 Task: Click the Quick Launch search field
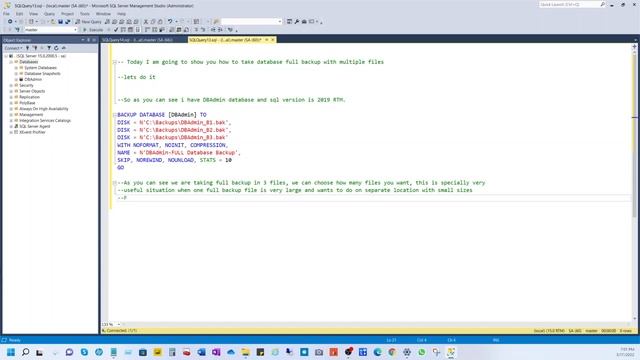[572, 4]
